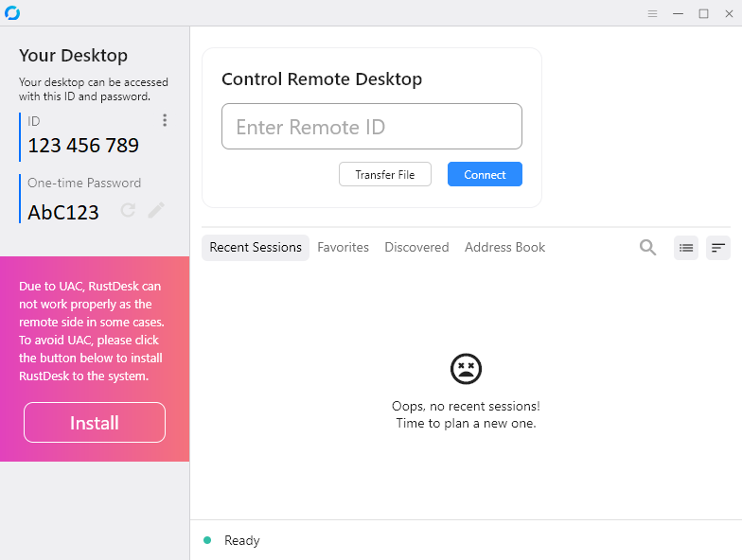Search recent sessions with magnifier icon
Viewport: 742px width, 560px height.
[x=647, y=248]
